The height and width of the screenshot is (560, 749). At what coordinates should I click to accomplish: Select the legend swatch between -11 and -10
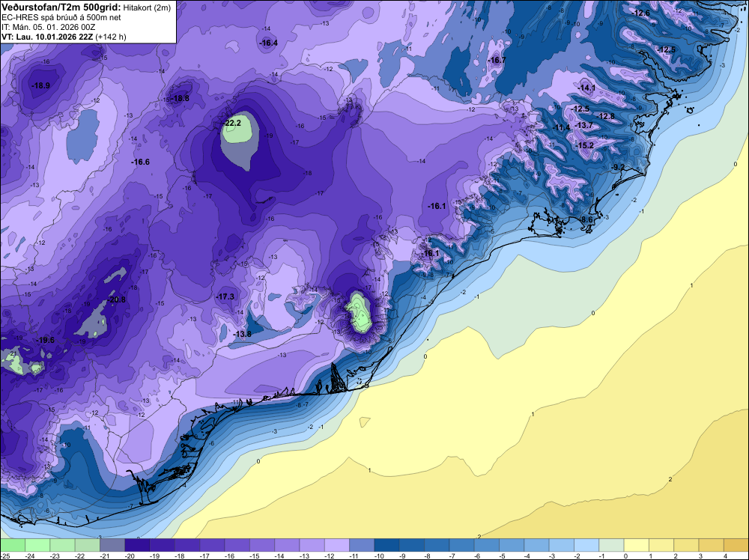[362, 545]
